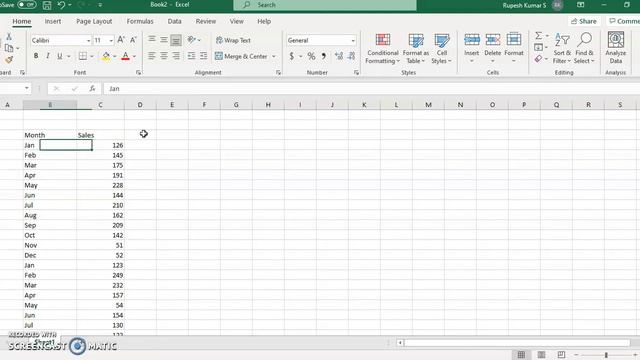Image resolution: width=640 pixels, height=360 pixels.
Task: Click the Decrease Decimal icon
Action: point(352,56)
